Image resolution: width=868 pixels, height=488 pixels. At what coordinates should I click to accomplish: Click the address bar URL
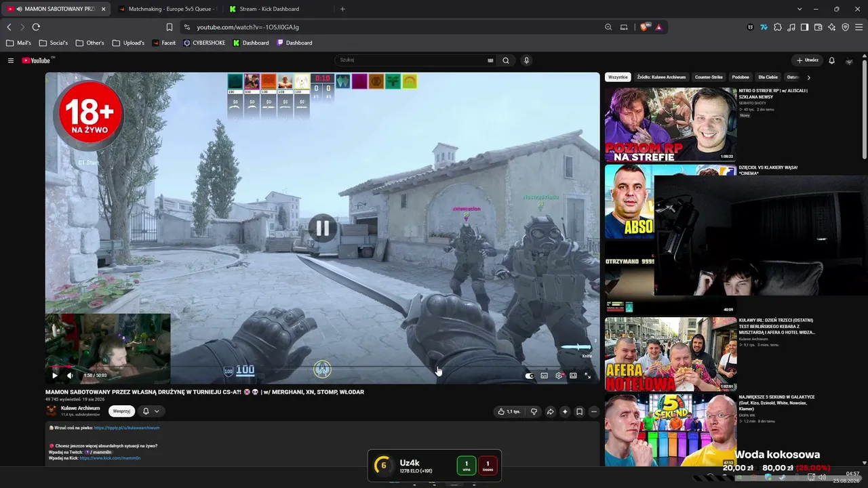pyautogui.click(x=248, y=27)
